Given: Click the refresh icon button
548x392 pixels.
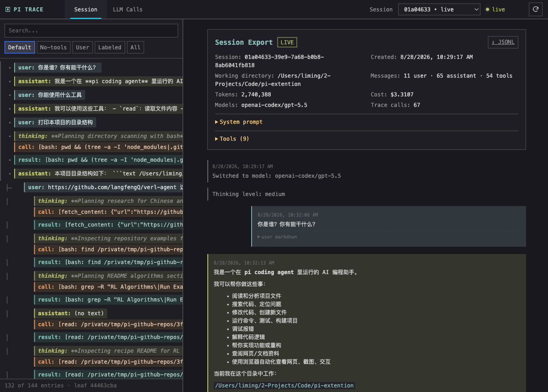Looking at the screenshot, I should (x=535, y=9).
